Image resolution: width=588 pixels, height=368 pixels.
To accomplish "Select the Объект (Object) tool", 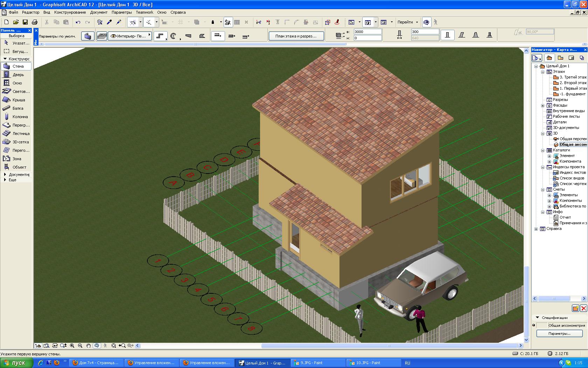I will point(16,167).
